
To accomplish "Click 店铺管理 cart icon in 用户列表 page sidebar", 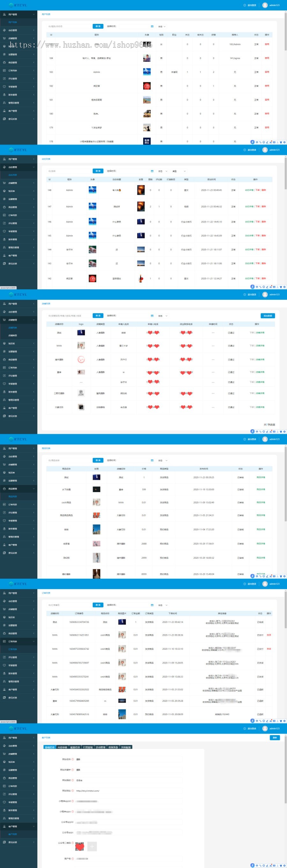I will 4,39.
